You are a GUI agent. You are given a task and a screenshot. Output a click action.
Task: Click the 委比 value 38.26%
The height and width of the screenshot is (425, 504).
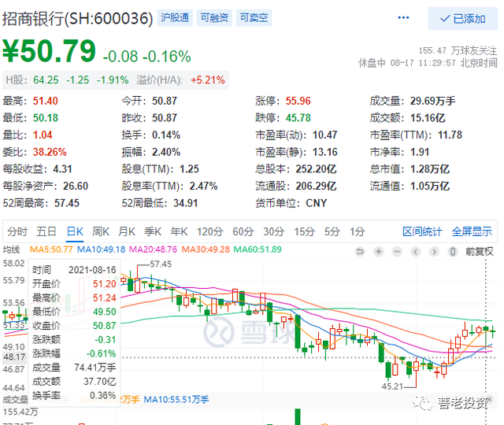(50, 152)
